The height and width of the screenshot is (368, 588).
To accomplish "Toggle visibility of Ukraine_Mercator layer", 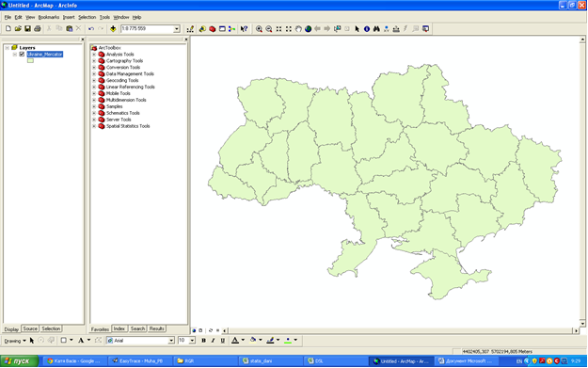I will pos(22,55).
